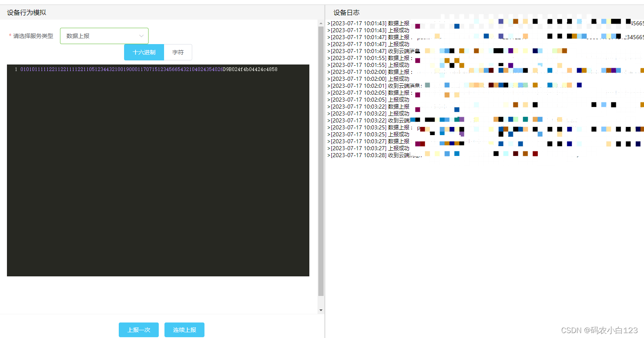Select log entry 10:03:27 上报成功

[x=369, y=148]
